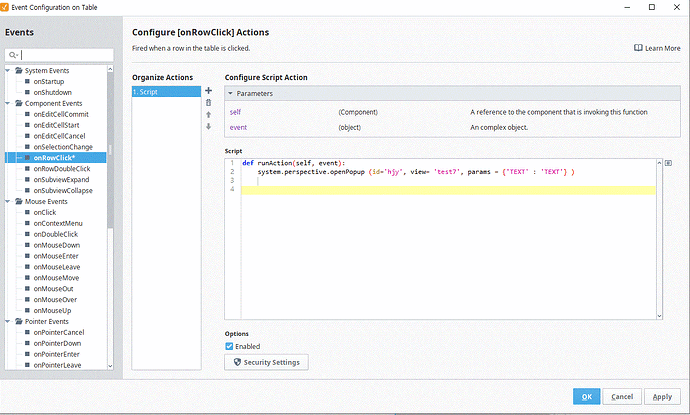
Task: Click the Pointer Events folder icon
Action: pos(19,321)
